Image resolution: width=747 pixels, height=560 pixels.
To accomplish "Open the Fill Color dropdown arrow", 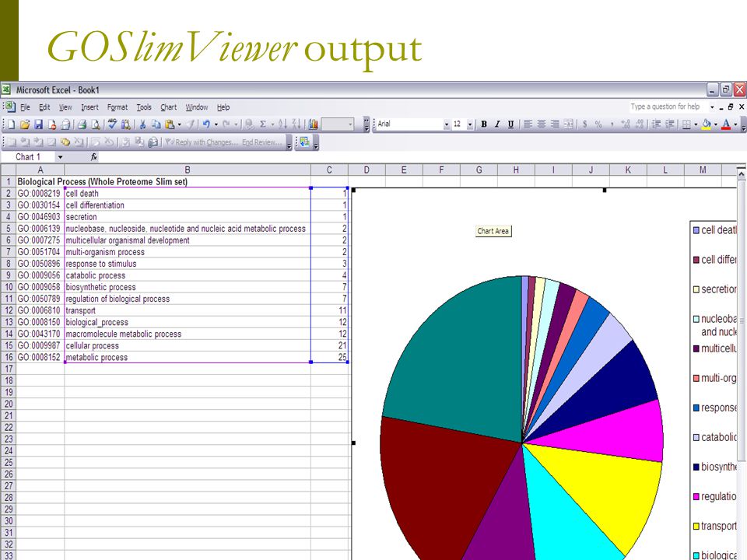I will click(716, 124).
